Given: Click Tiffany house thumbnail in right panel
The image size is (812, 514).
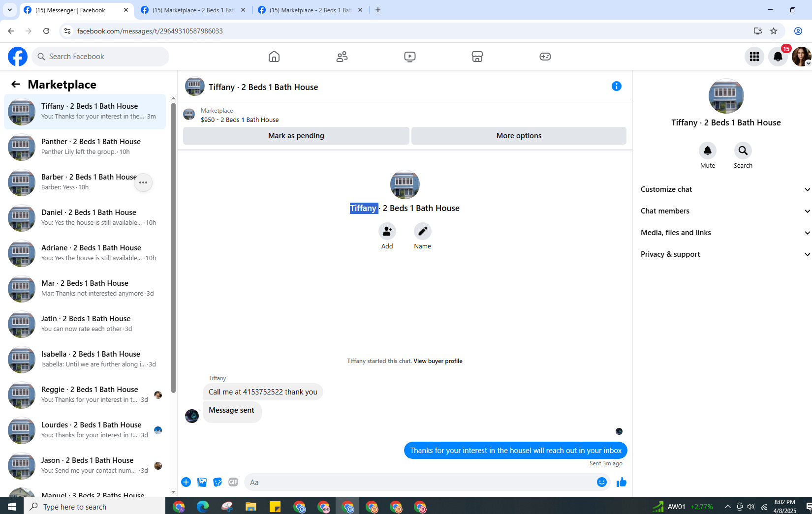Looking at the screenshot, I should click(x=726, y=96).
